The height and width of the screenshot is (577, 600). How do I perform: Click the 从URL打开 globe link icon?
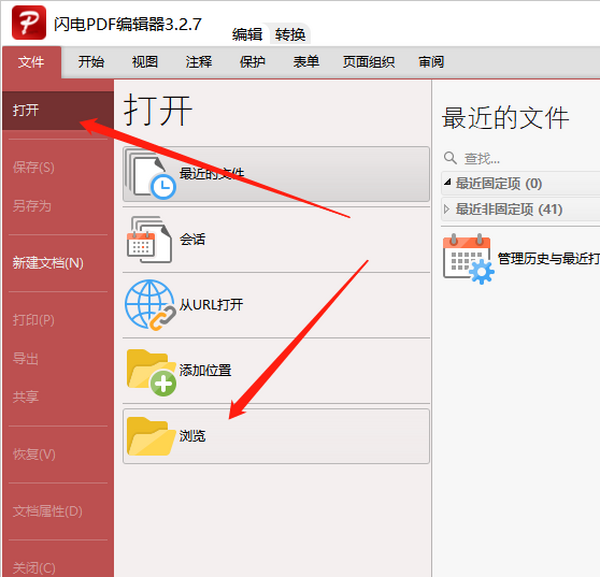click(150, 305)
